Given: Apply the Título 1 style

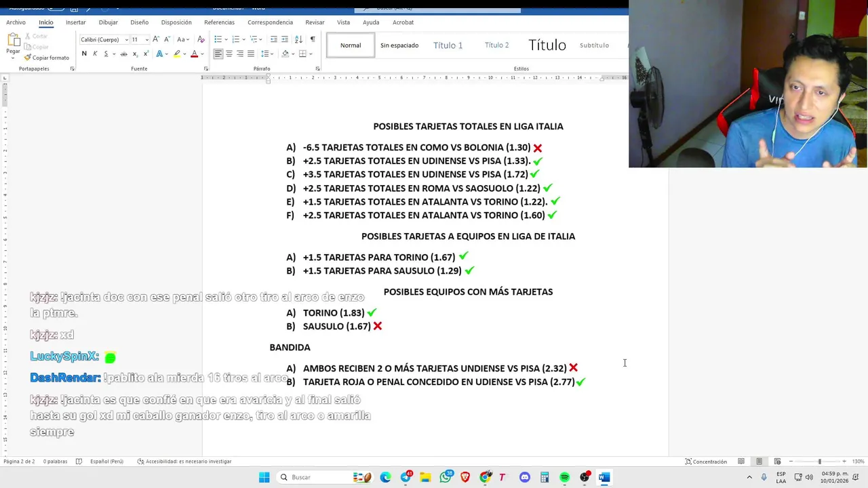Looking at the screenshot, I should tap(448, 45).
